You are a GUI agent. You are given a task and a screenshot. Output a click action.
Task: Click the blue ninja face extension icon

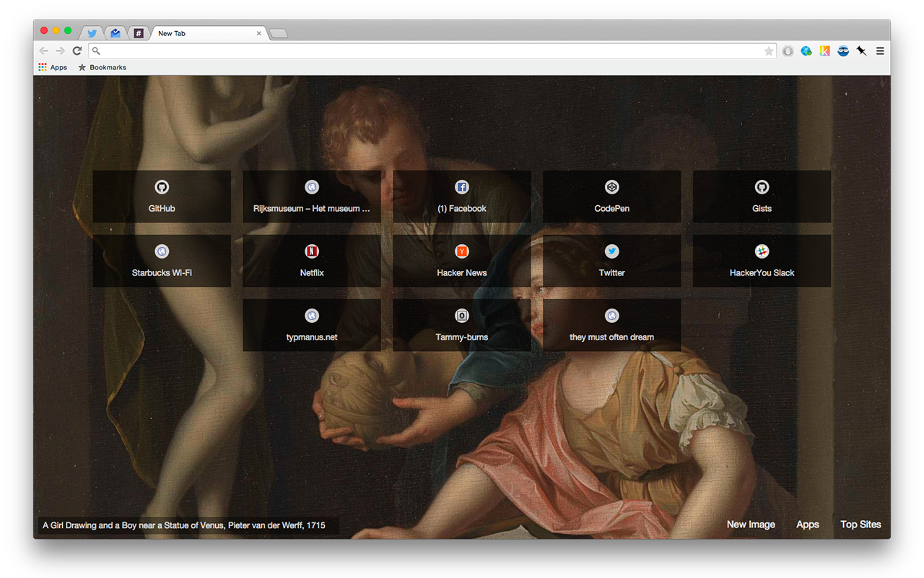[x=843, y=51]
